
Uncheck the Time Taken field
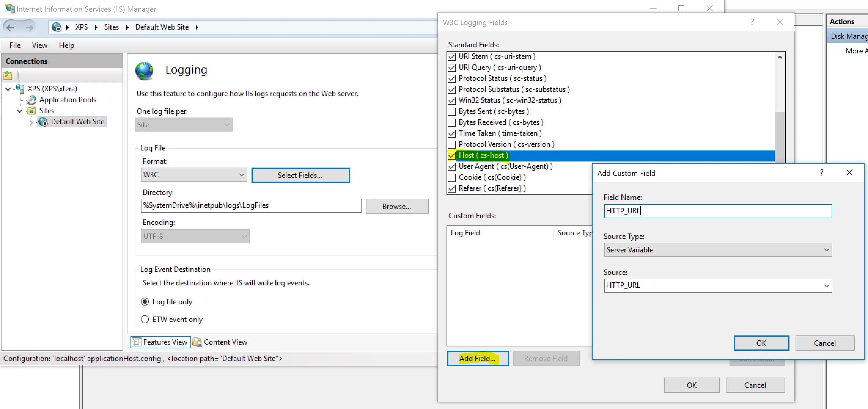(451, 134)
